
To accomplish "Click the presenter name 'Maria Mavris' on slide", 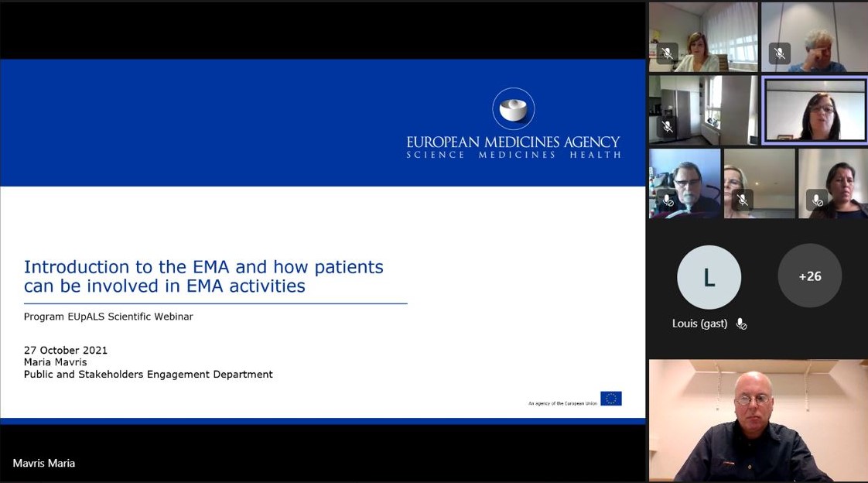I will coord(56,362).
